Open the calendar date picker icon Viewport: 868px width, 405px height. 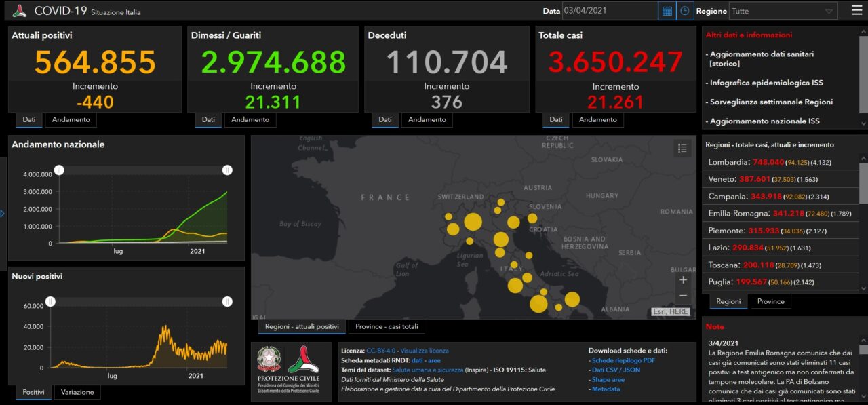tap(667, 11)
